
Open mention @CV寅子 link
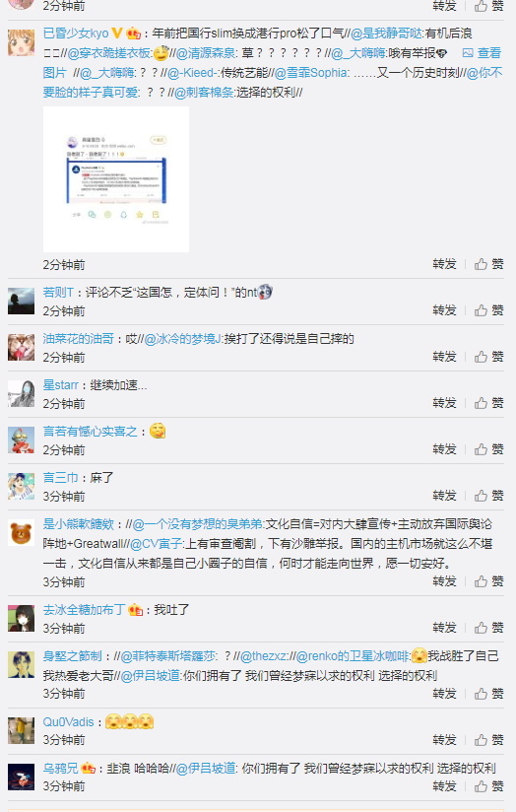click(x=156, y=544)
